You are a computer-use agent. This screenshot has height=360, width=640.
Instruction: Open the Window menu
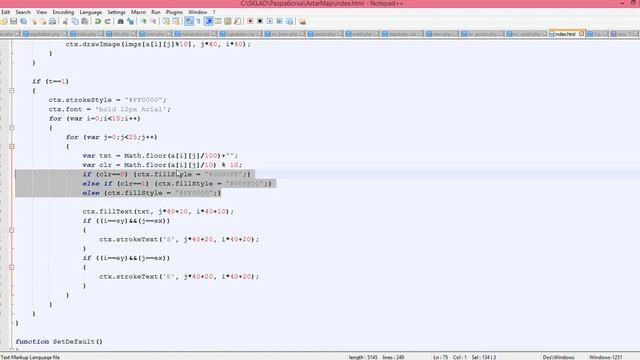pos(198,12)
